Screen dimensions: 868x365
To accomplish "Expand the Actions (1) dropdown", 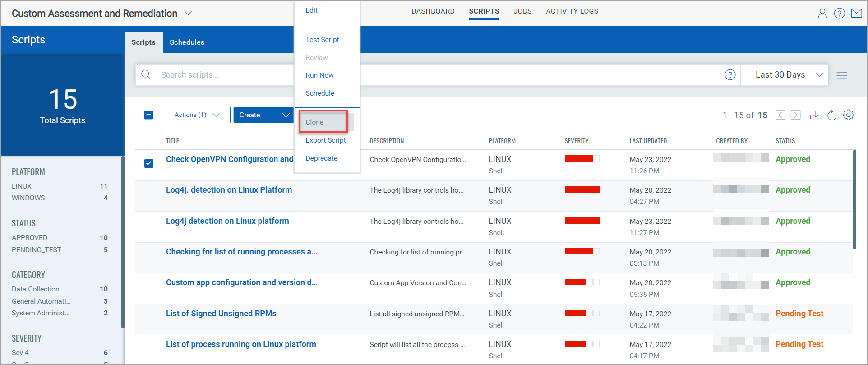I will tap(198, 115).
